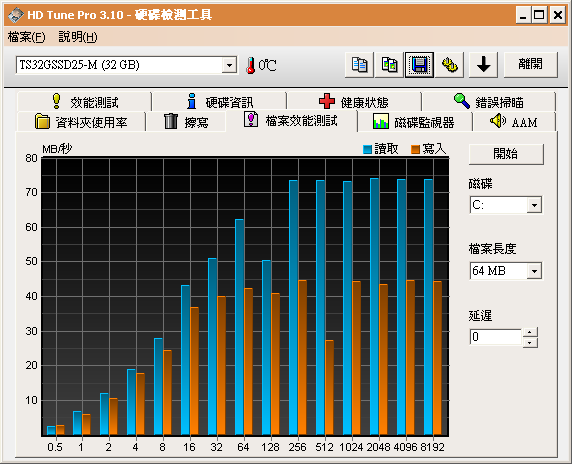Click the 512 x-axis label
572x464 pixels.
(x=324, y=447)
